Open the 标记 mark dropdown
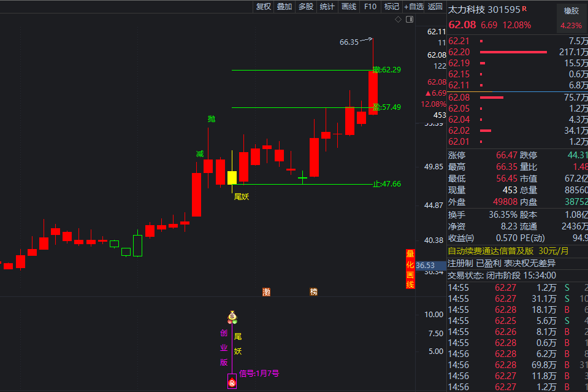The height and width of the screenshot is (392, 588). [391, 7]
